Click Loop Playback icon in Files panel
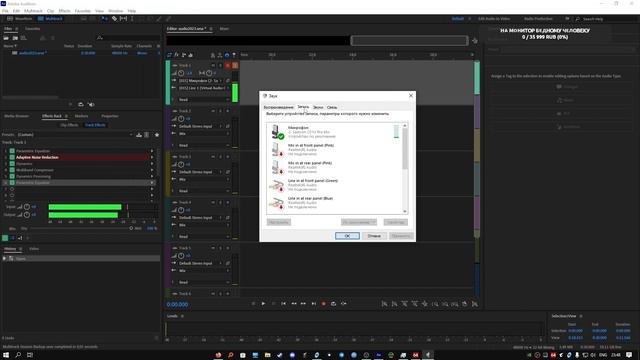The width and height of the screenshot is (640, 360). 81,104
